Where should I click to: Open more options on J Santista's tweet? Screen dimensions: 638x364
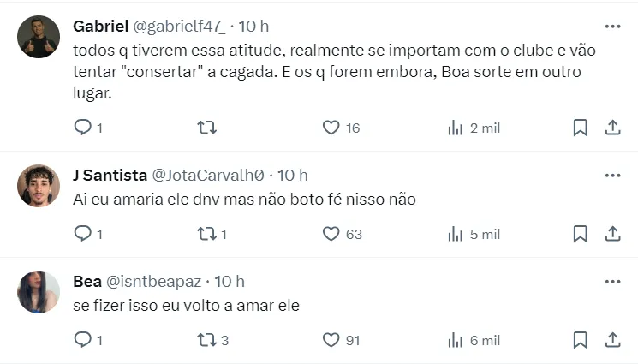pos(612,176)
